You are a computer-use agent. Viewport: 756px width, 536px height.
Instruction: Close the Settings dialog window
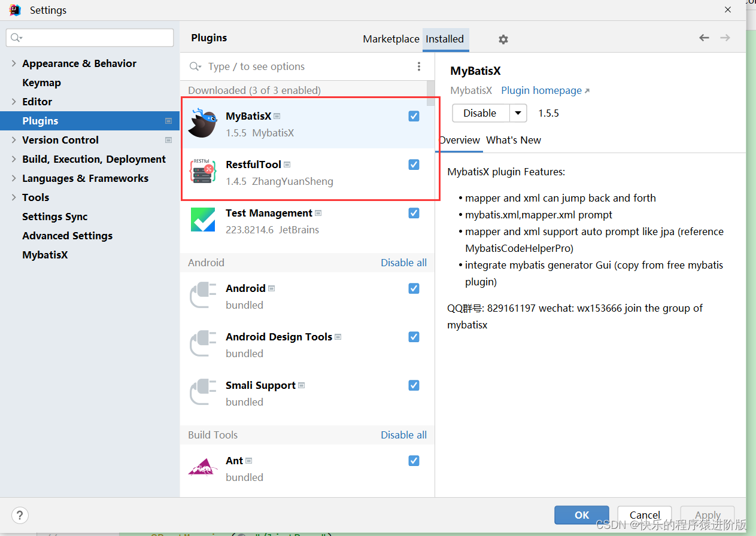tap(728, 10)
